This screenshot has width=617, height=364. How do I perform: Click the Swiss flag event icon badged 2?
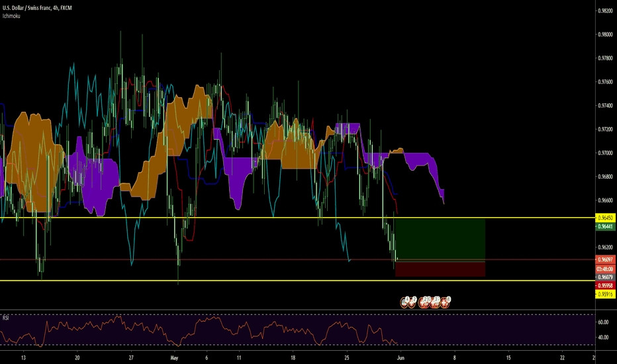412,303
